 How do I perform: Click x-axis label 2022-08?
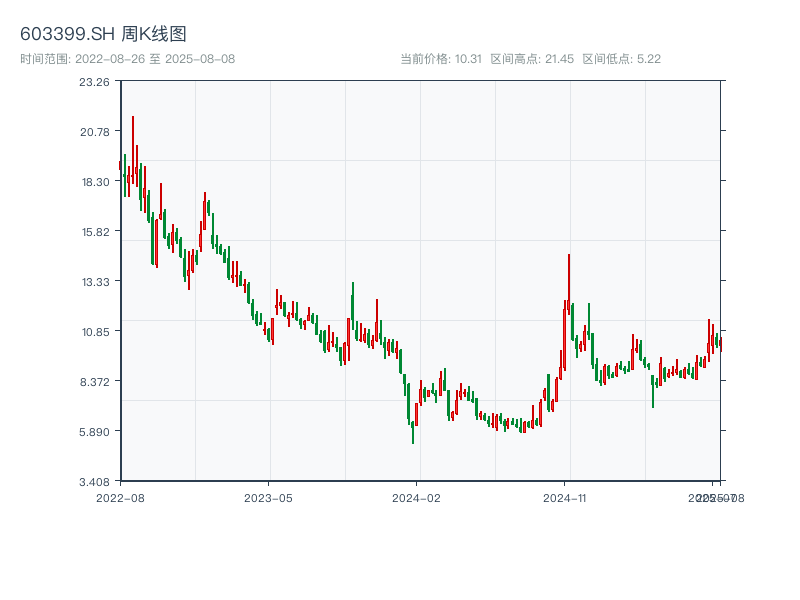point(120,498)
